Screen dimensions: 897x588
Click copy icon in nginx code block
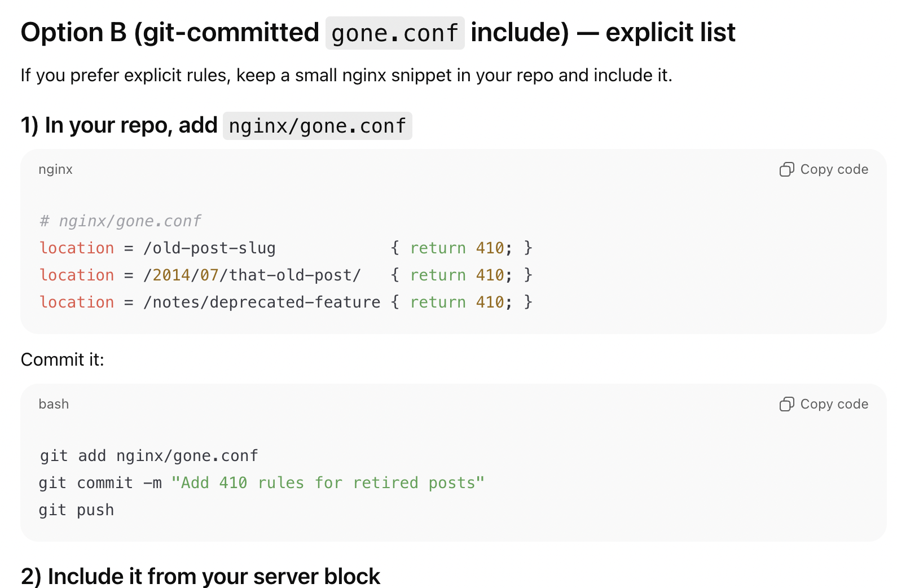[x=786, y=170]
